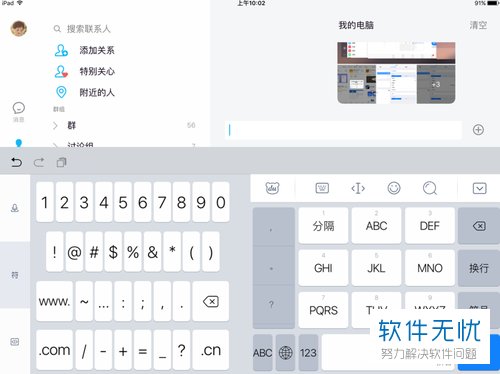Expand the 群 group list
Image resolution: width=500 pixels, height=374 pixels.
pos(125,125)
